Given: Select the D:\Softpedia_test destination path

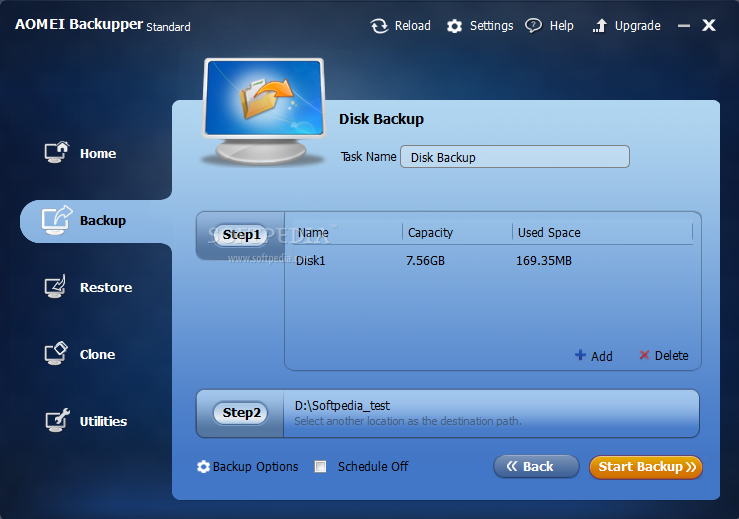Looking at the screenshot, I should click(342, 405).
